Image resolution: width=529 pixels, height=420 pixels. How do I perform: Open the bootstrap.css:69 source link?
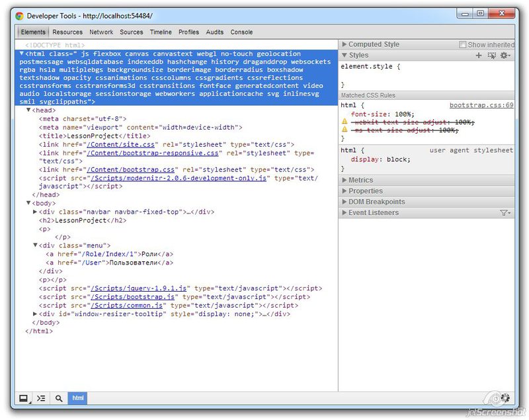pos(483,105)
